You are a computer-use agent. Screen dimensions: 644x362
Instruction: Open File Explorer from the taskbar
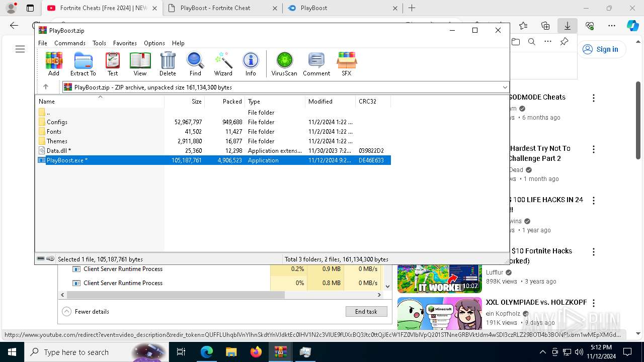231,352
